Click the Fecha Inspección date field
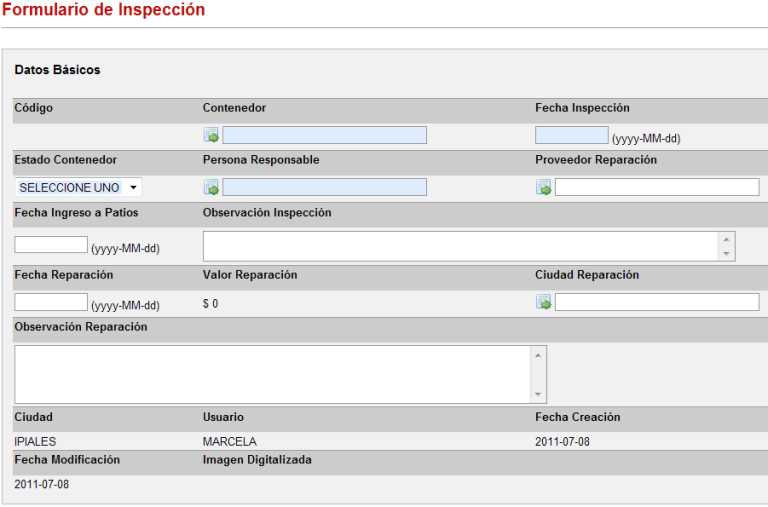 pyautogui.click(x=571, y=136)
